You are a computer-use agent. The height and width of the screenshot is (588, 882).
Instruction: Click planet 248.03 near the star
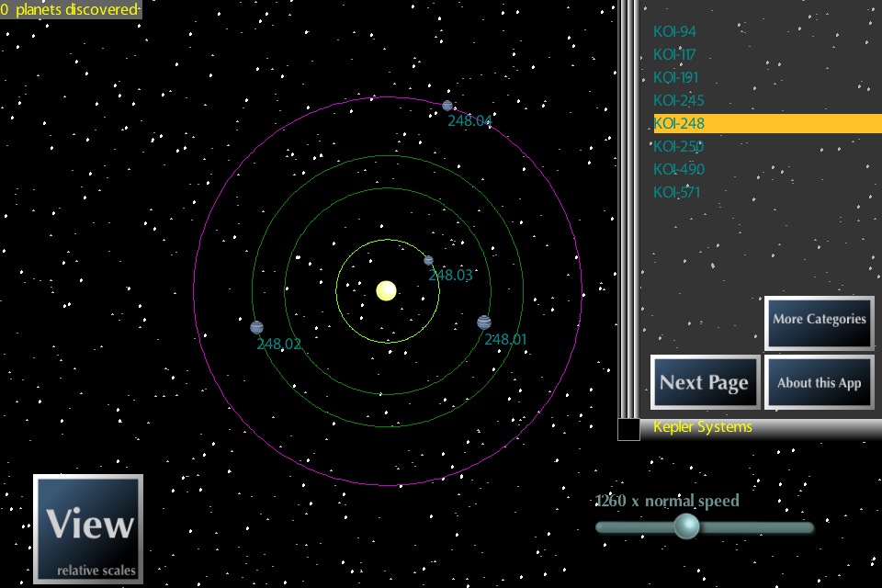(428, 260)
